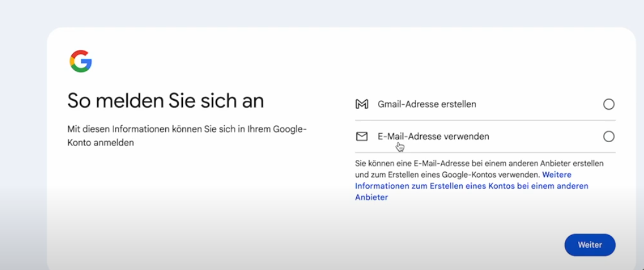Click the Gmail M icon
The height and width of the screenshot is (270, 644).
click(361, 105)
